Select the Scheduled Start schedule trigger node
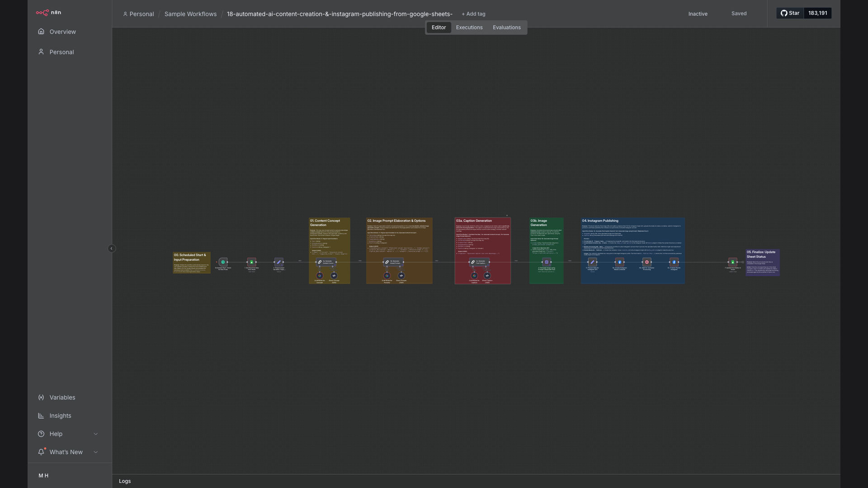868x488 pixels. click(x=223, y=262)
